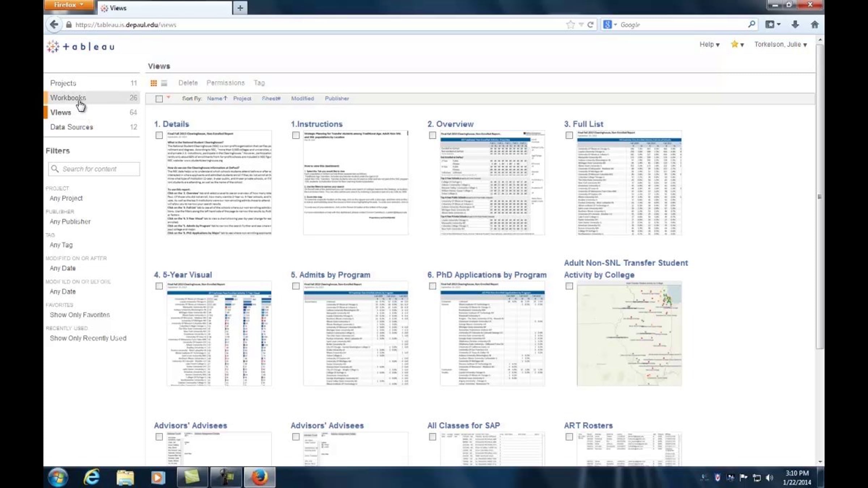Bookmark page using the star icon
This screenshot has width=868, height=488.
click(570, 25)
